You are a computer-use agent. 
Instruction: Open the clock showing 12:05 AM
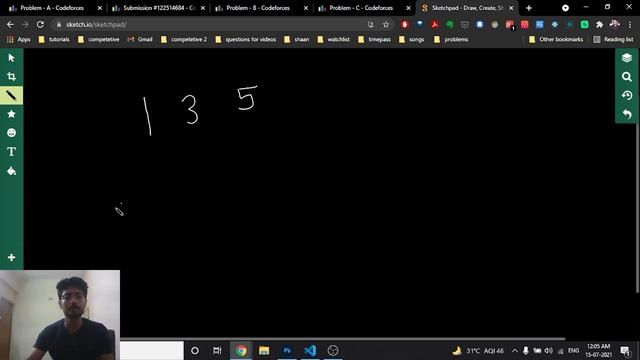[598, 350]
